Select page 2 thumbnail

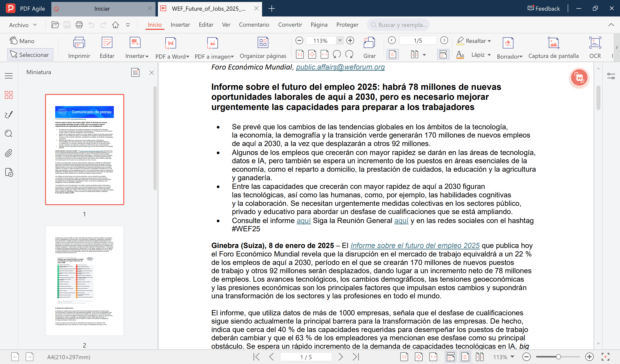(84, 281)
